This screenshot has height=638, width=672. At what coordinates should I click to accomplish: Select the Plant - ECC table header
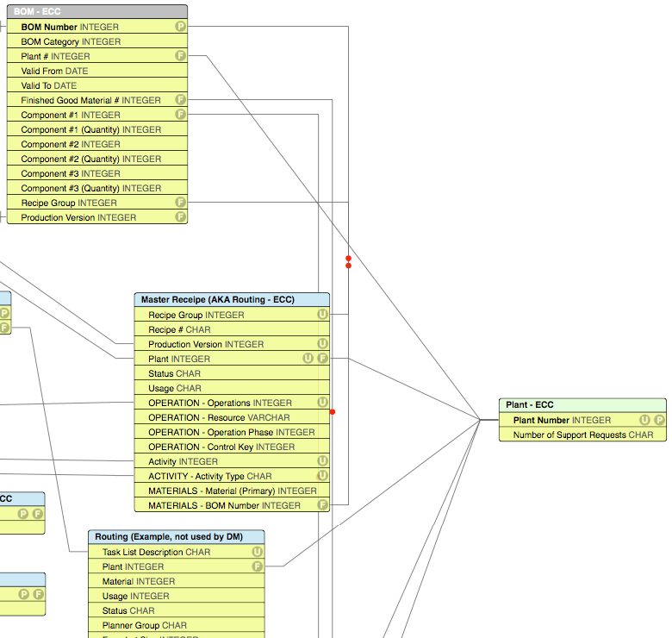pyautogui.click(x=582, y=404)
